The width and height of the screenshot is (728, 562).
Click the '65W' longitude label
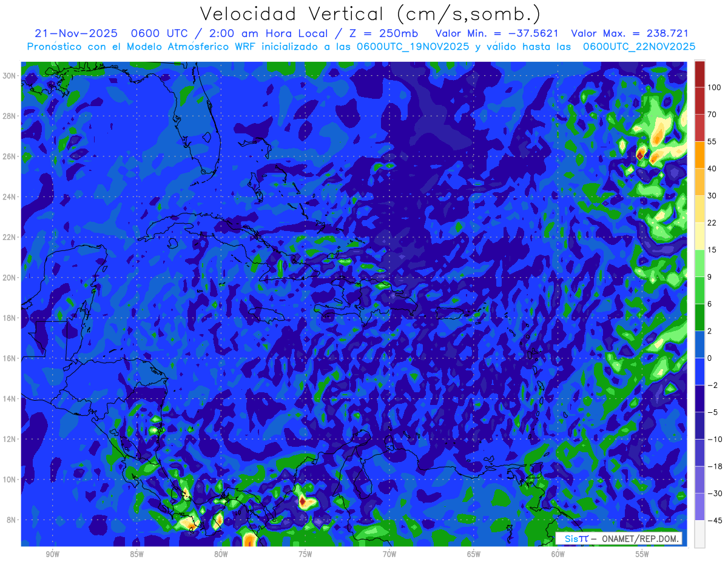pyautogui.click(x=474, y=555)
